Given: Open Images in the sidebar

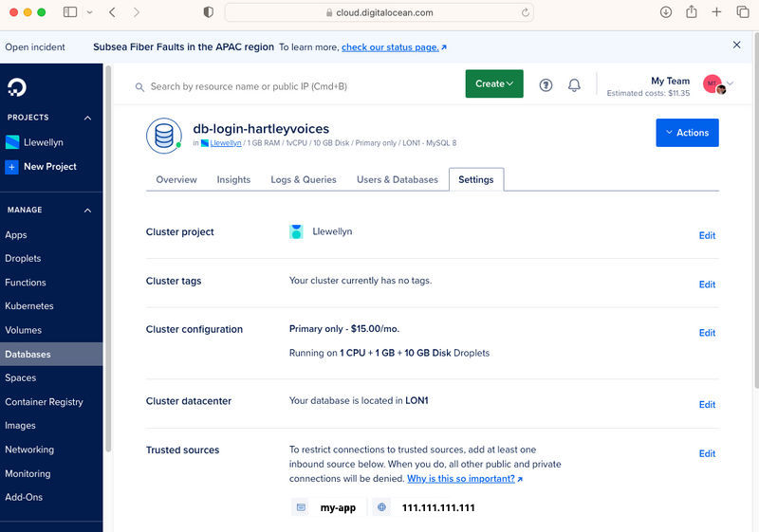Looking at the screenshot, I should click(x=20, y=426).
